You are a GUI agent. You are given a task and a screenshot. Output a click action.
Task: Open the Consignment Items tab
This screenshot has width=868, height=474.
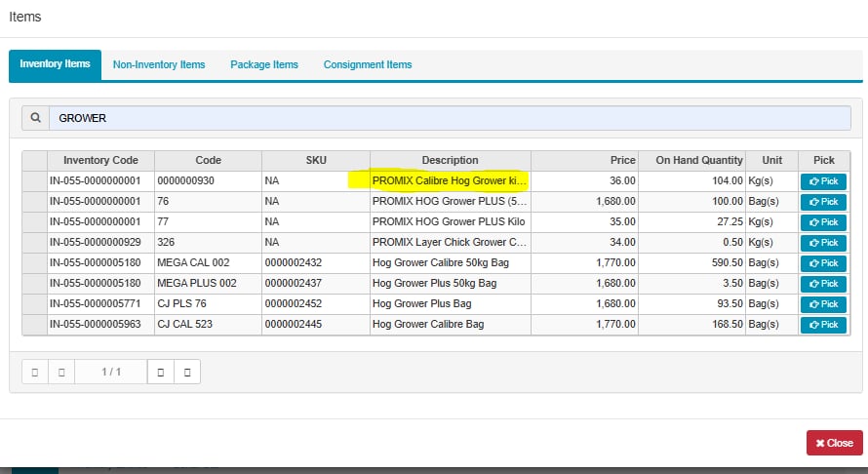click(368, 64)
